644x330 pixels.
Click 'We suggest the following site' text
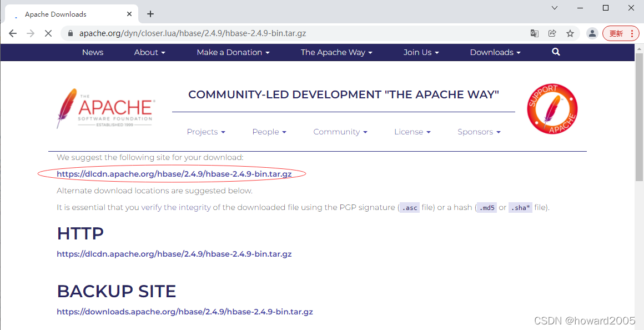tap(150, 157)
